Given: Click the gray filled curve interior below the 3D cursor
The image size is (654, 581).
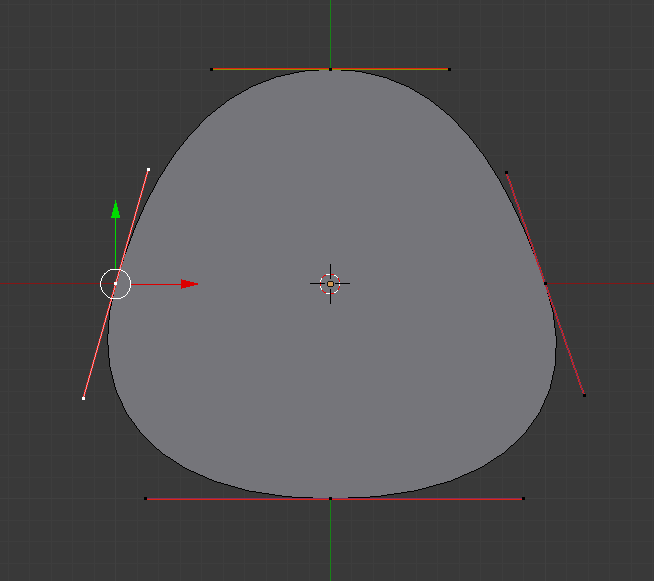Looking at the screenshot, I should (x=330, y=400).
